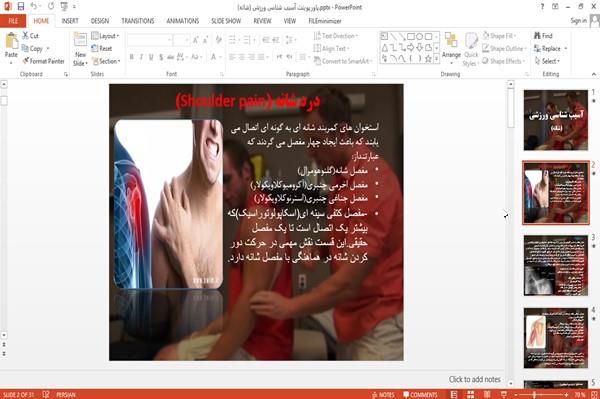Click Convert to SmartArt
The height and width of the screenshot is (399, 600).
[342, 61]
